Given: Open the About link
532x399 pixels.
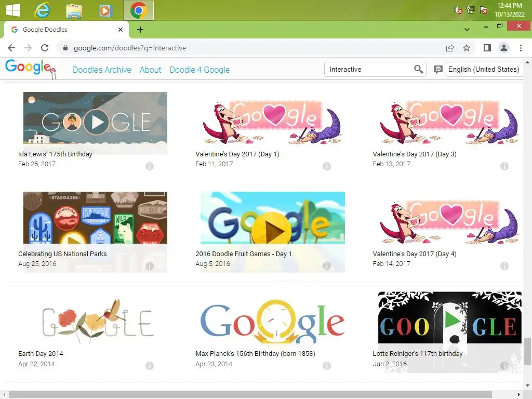Looking at the screenshot, I should tap(150, 70).
